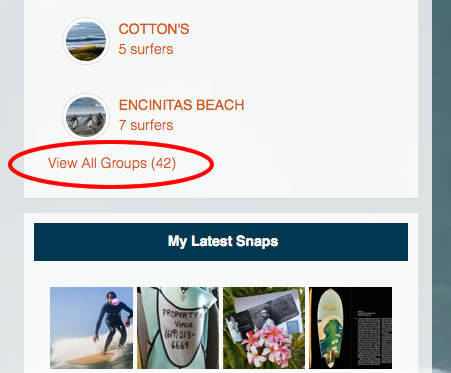
Task: Open the COTTON'S group title link
Action: tap(154, 29)
